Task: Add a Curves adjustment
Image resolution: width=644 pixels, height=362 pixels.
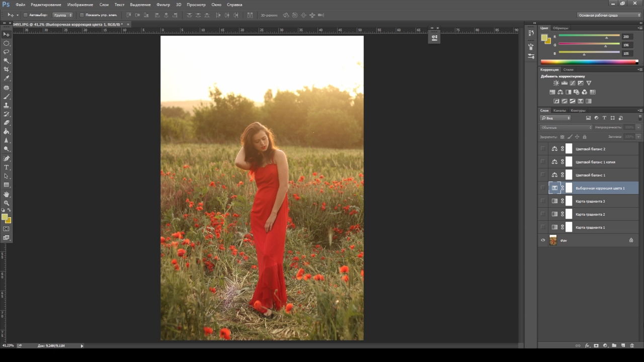Action: 573,83
